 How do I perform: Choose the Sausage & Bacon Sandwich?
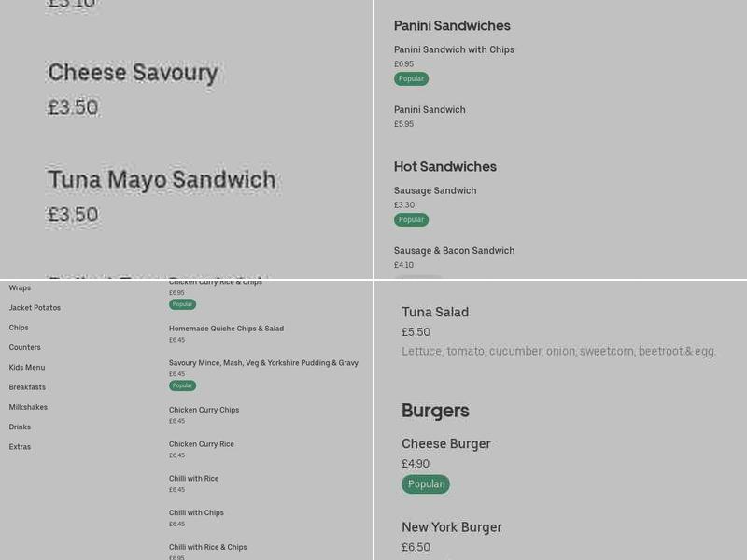point(454,250)
